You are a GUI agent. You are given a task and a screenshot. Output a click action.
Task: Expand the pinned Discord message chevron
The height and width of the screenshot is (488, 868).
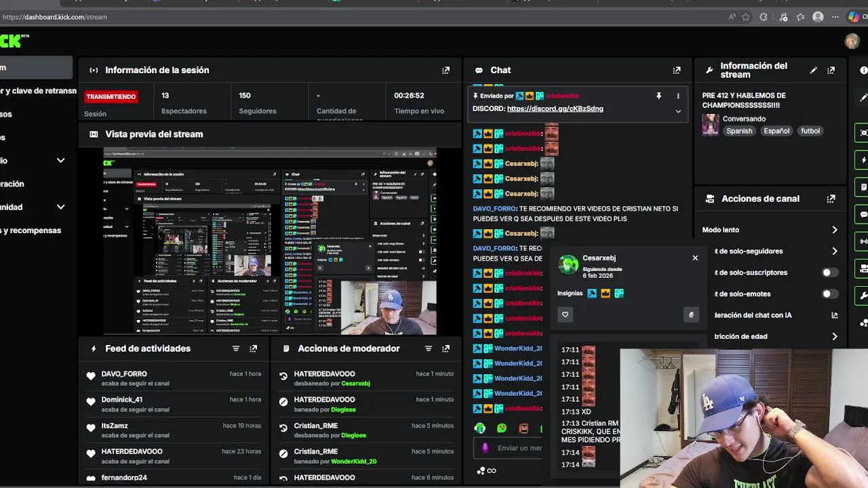coord(677,110)
